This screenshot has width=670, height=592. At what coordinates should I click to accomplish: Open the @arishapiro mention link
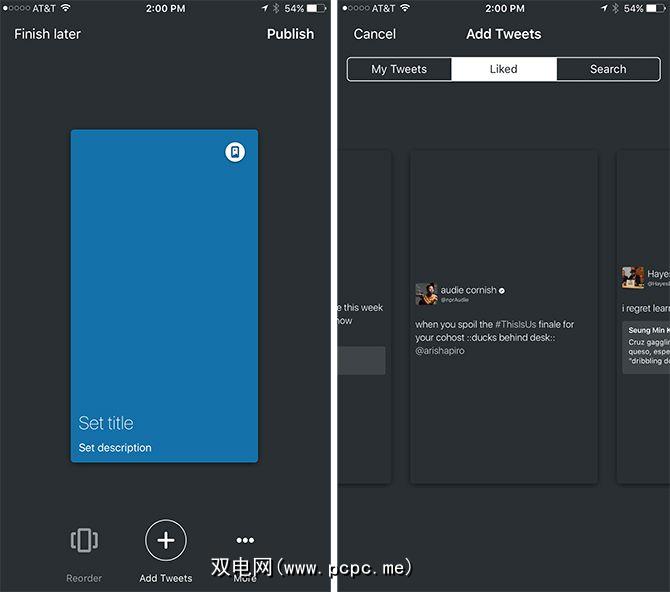coord(440,351)
